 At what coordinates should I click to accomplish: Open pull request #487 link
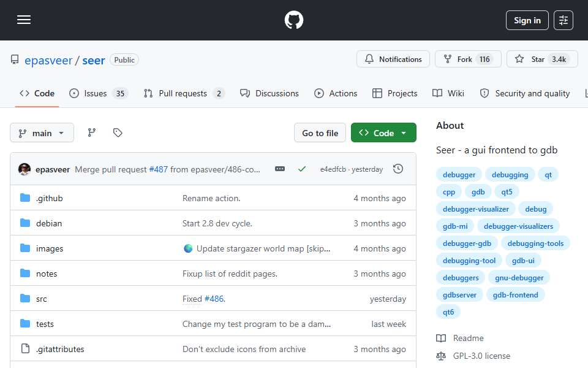click(x=158, y=169)
